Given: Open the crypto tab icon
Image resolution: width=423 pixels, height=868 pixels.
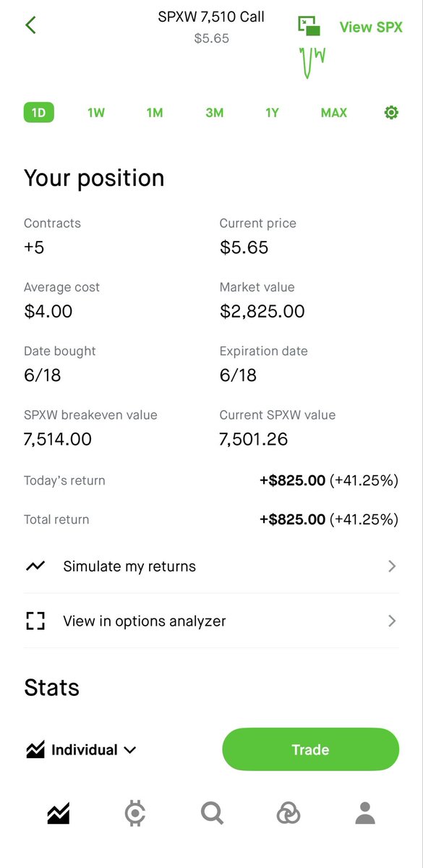Looking at the screenshot, I should [134, 814].
